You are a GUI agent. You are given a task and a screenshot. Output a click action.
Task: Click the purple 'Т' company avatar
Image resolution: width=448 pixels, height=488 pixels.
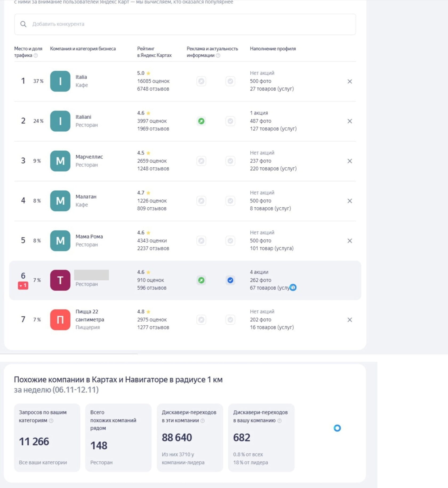click(60, 280)
